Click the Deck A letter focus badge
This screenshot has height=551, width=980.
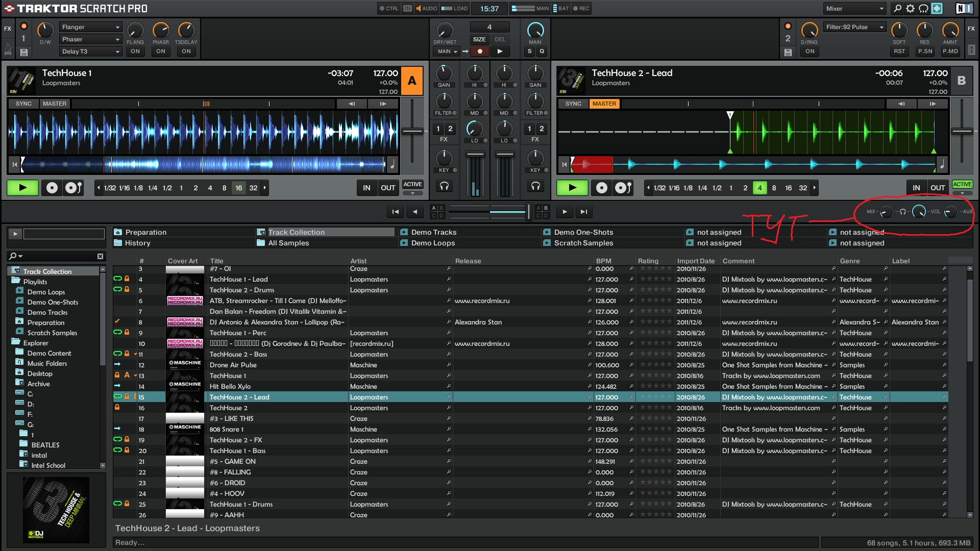click(412, 81)
